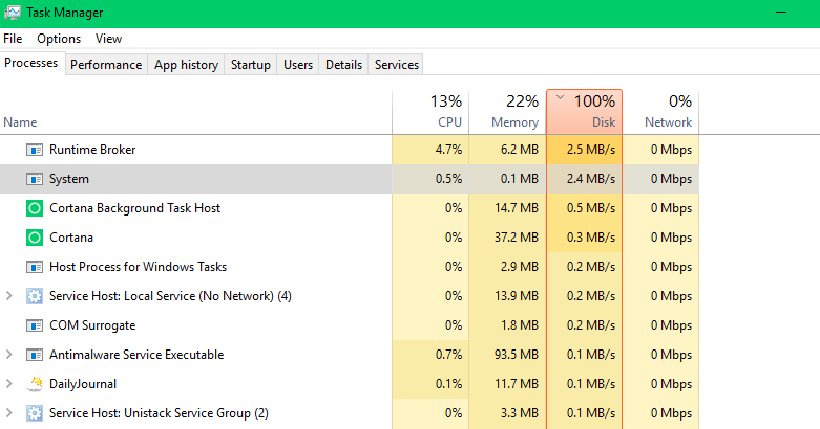The width and height of the screenshot is (820, 429).
Task: Sort by the Memory column header
Action: coord(507,112)
